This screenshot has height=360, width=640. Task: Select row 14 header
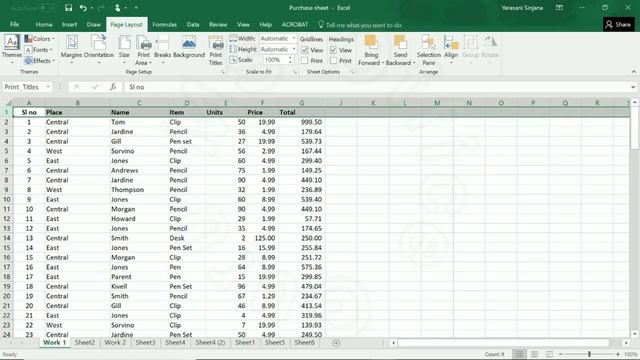point(7,238)
